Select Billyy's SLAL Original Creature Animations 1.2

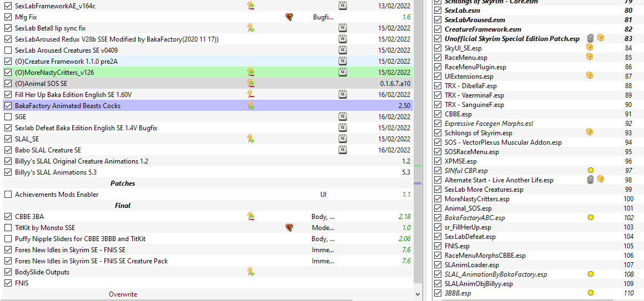pyautogui.click(x=82, y=161)
